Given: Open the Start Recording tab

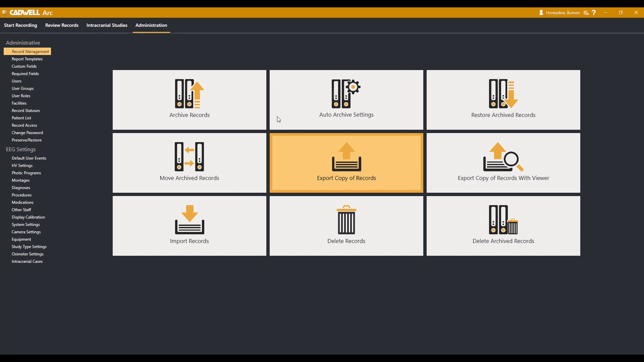Looking at the screenshot, I should 20,25.
